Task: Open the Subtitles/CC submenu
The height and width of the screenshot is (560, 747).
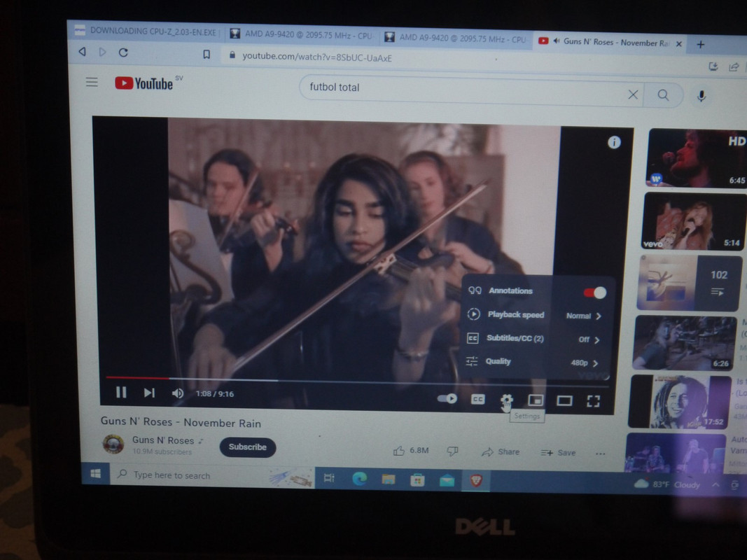Action: (x=533, y=339)
